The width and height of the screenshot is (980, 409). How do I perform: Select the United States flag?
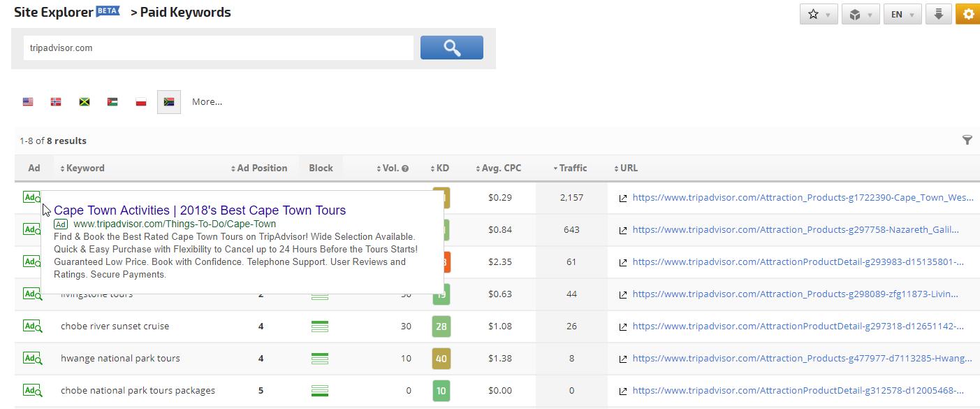click(28, 102)
